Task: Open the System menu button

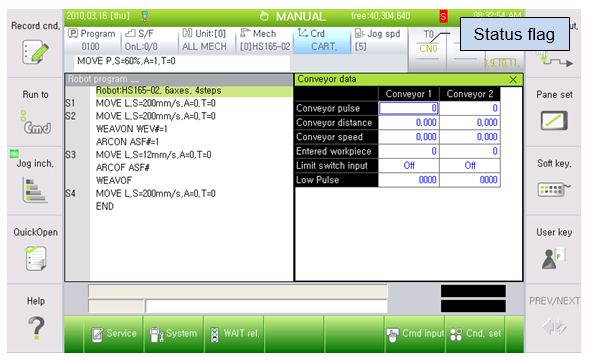Action: (173, 334)
